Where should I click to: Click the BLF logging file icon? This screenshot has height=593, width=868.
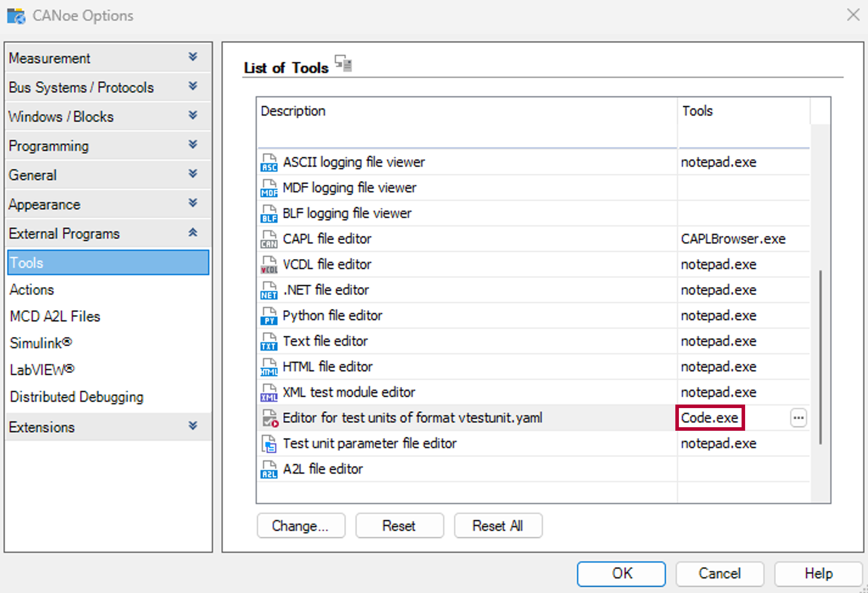coord(268,213)
